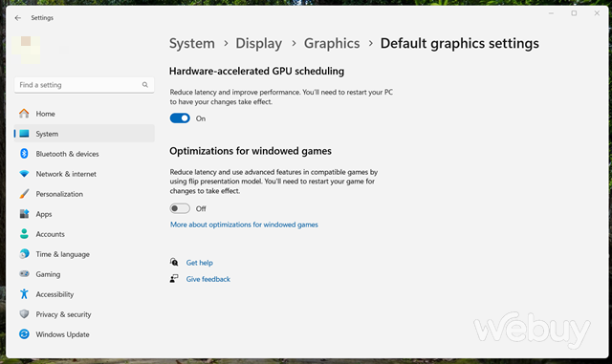
Task: Click the Time & language globe icon
Action: click(x=24, y=254)
